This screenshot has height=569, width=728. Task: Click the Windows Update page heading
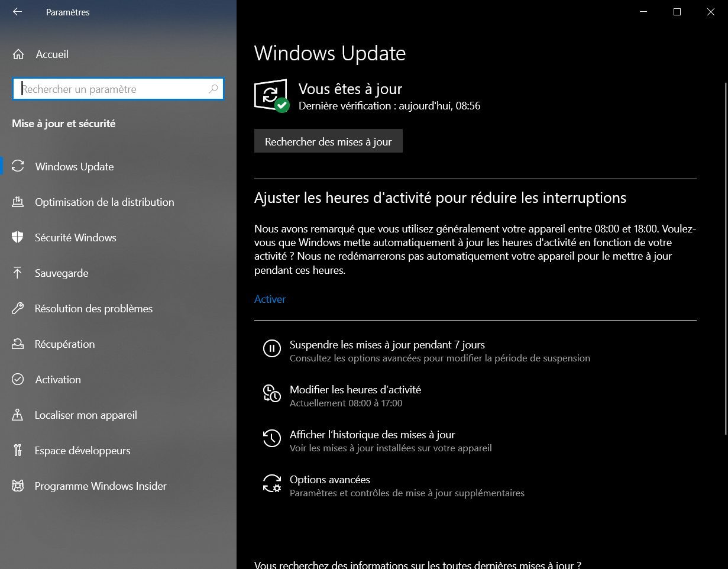point(330,53)
